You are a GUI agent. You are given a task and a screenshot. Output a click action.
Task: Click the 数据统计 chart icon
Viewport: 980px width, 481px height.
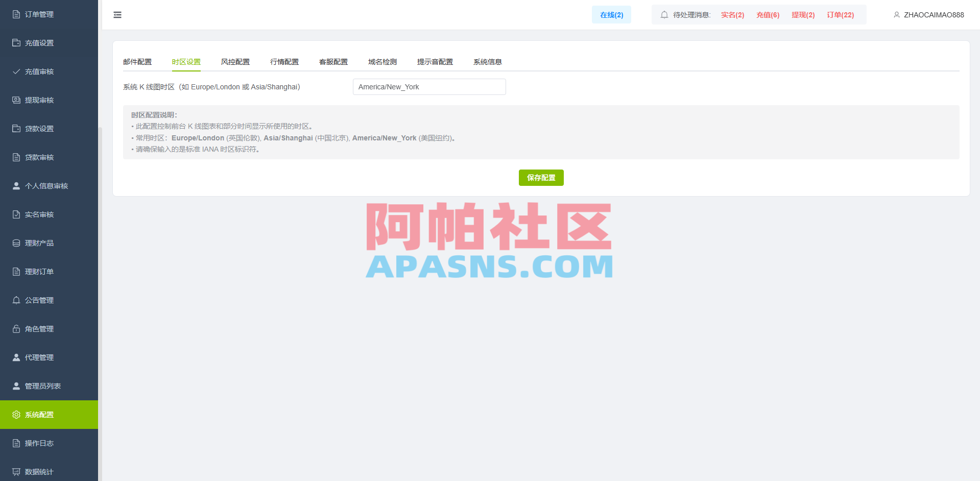click(x=16, y=472)
